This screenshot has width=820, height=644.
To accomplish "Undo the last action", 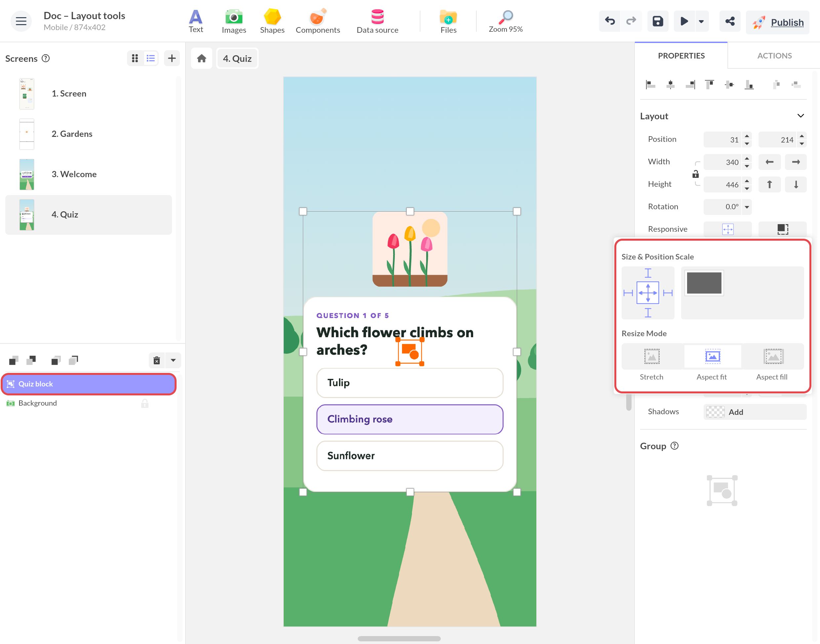I will coord(610,21).
